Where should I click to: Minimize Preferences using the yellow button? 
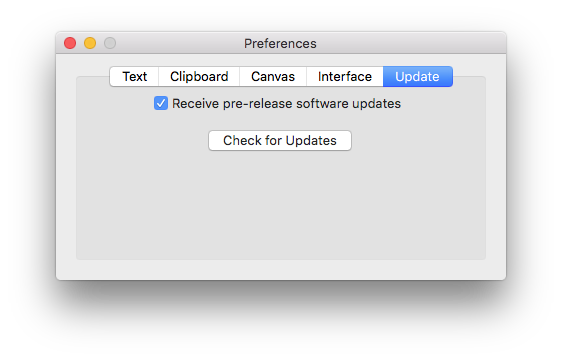click(x=90, y=43)
